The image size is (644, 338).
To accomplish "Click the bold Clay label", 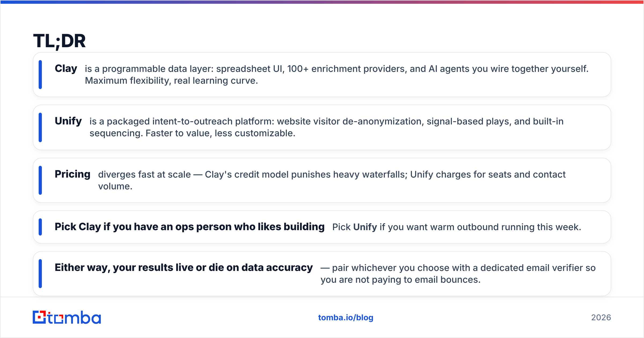I will tap(66, 69).
